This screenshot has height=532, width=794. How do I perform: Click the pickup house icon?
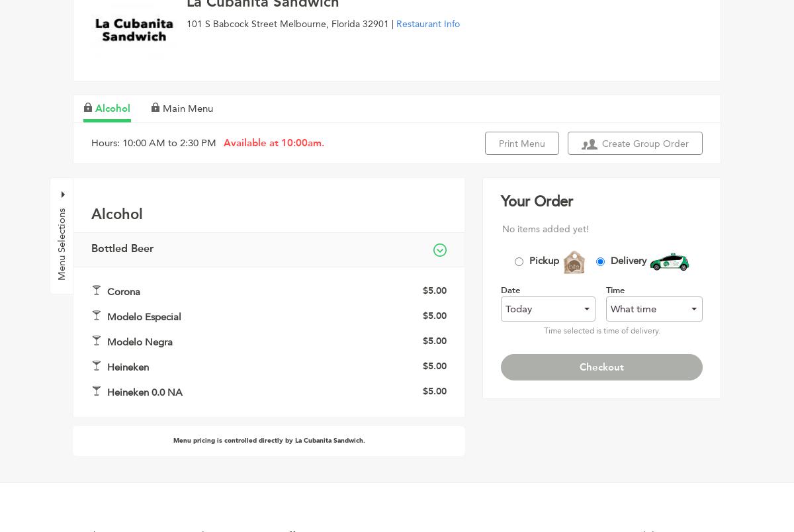[574, 262]
